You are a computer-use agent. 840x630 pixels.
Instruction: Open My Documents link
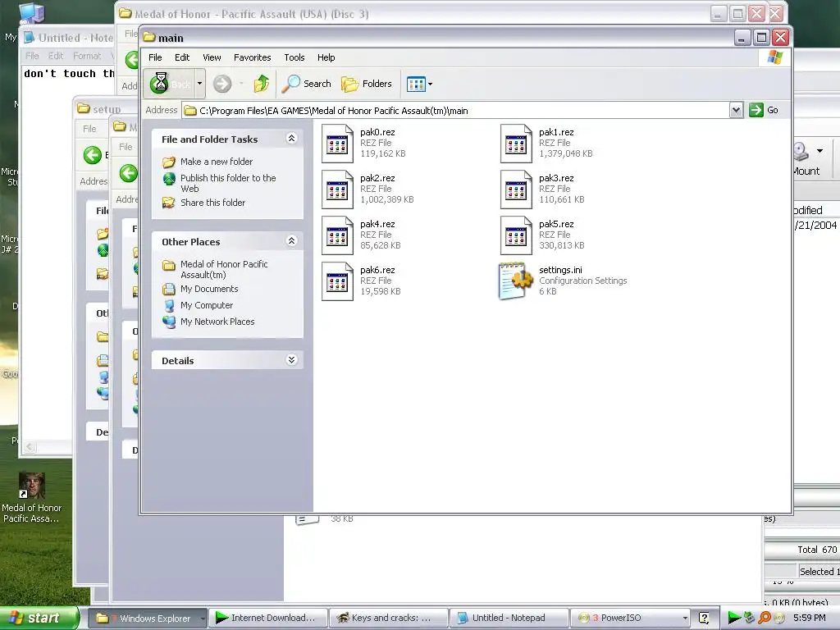click(209, 289)
